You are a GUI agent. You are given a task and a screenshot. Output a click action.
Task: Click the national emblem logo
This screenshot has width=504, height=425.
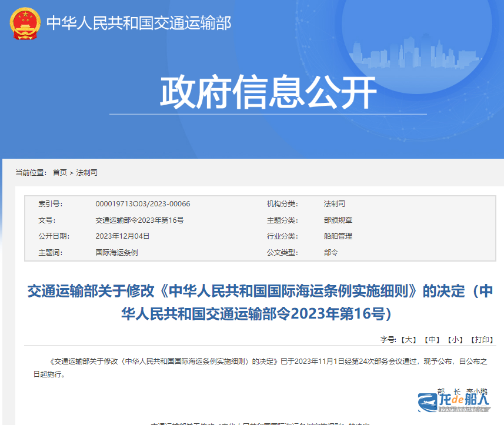pyautogui.click(x=25, y=24)
